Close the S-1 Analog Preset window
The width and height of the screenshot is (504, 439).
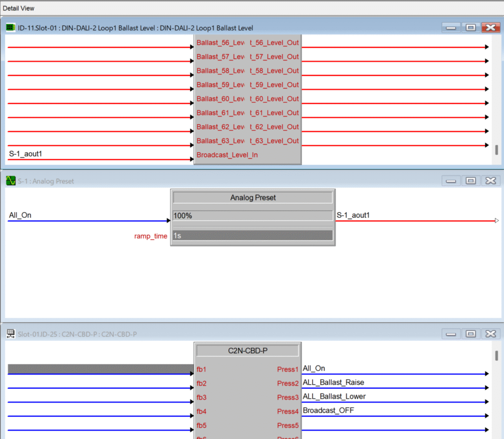coord(490,181)
